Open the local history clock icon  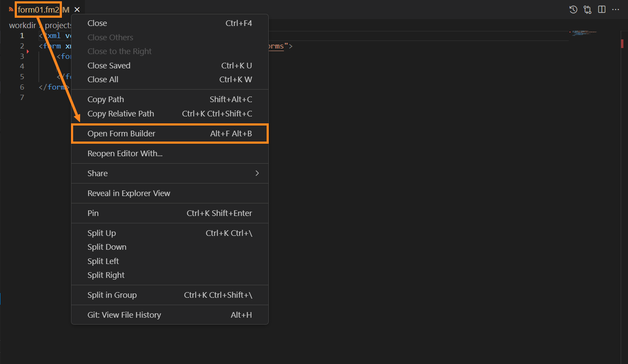573,9
